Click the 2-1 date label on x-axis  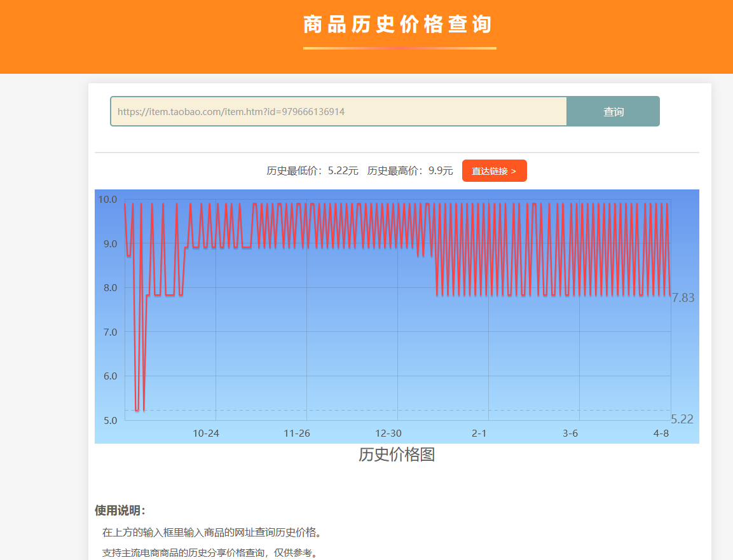pyautogui.click(x=479, y=434)
